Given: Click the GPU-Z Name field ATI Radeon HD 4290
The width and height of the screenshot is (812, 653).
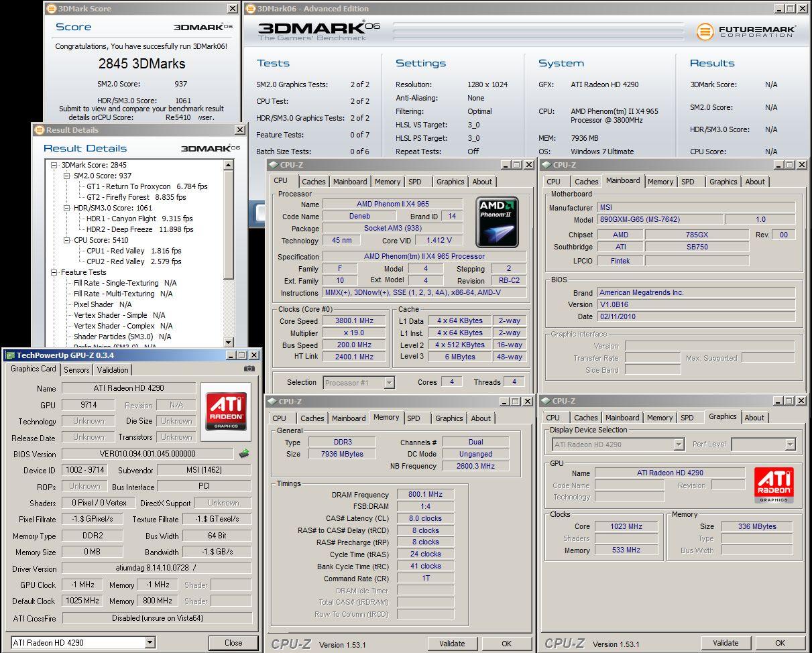Looking at the screenshot, I should (x=129, y=388).
